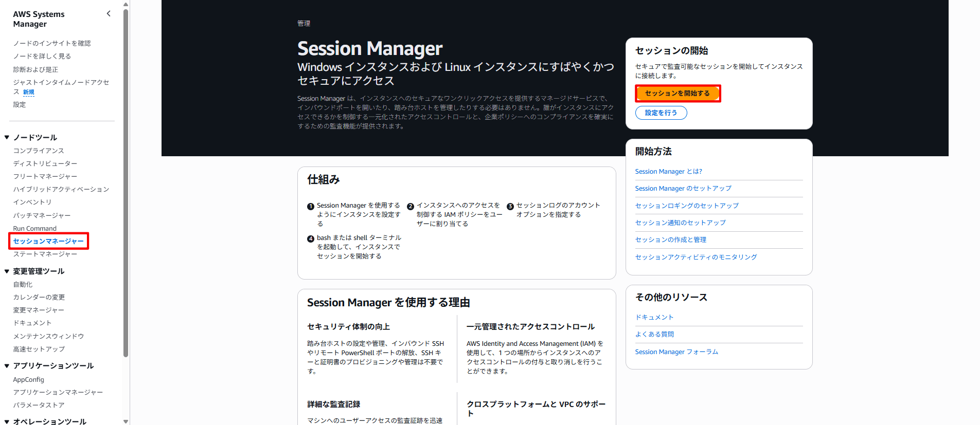Click the Session Manager page heading
Viewport: 980px width, 425px height.
click(370, 48)
